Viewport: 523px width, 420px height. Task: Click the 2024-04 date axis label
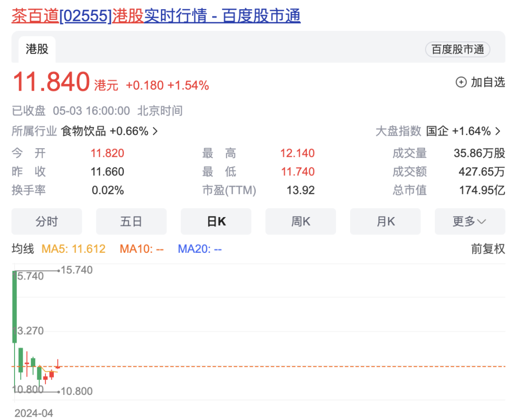tap(34, 413)
